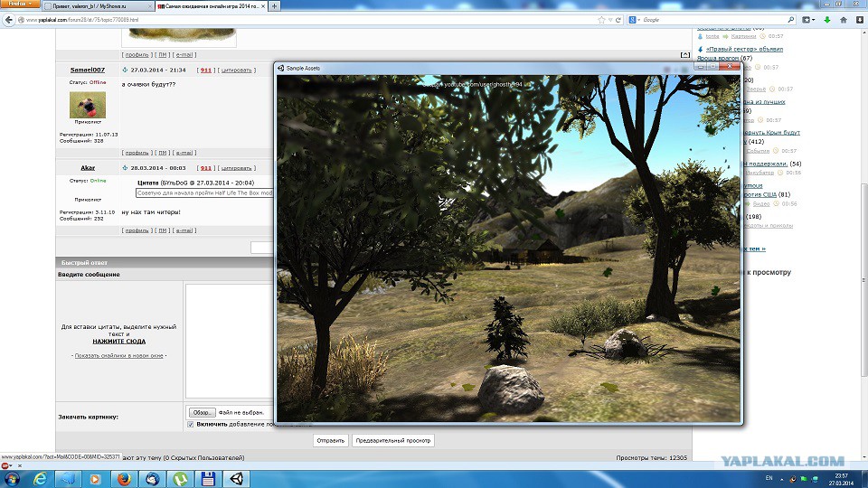Viewport: 868px width, 488px height.
Task: Switch to Unity on the taskbar
Action: [236, 479]
